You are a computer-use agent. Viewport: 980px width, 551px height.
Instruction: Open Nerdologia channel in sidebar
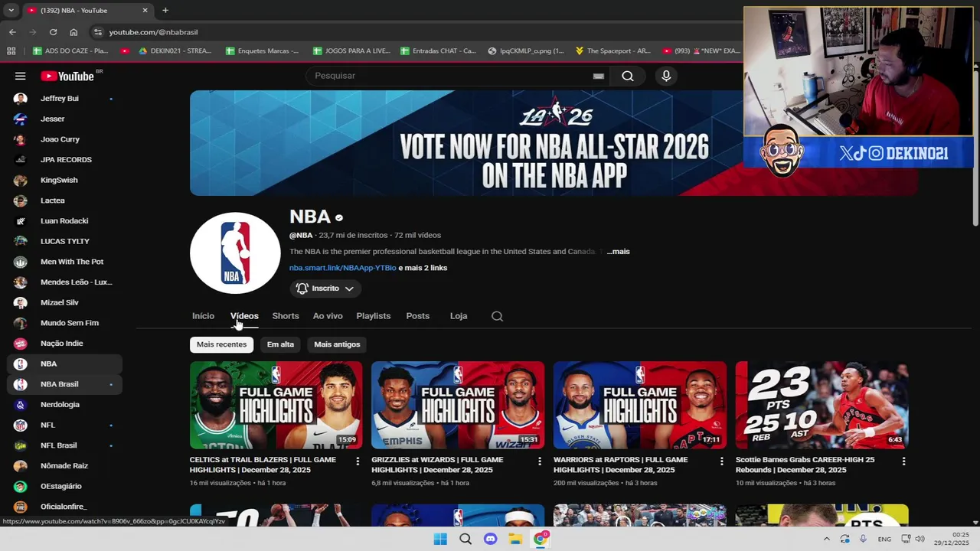(64, 405)
